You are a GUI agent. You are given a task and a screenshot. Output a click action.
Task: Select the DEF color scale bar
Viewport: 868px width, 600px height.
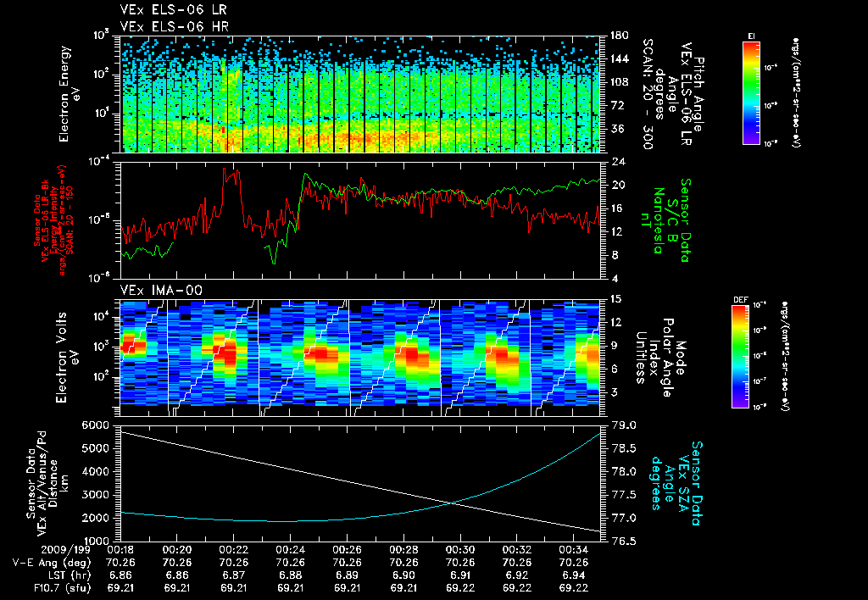pyautogui.click(x=741, y=357)
